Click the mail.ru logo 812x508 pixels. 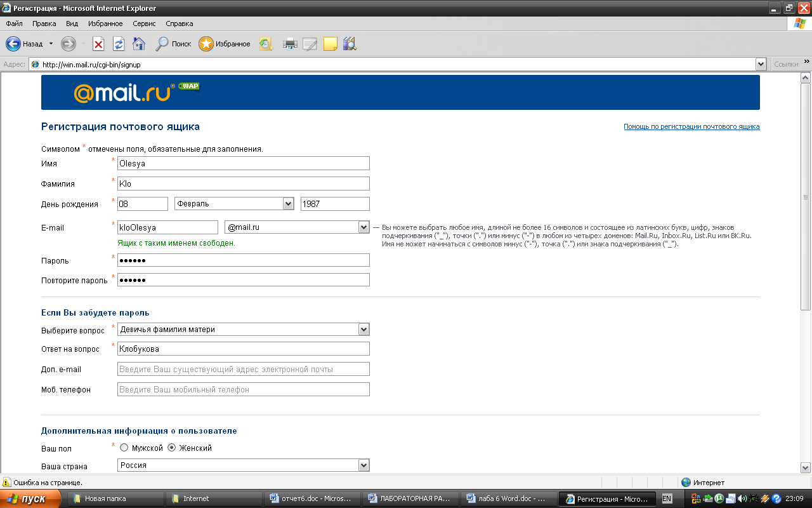(124, 93)
